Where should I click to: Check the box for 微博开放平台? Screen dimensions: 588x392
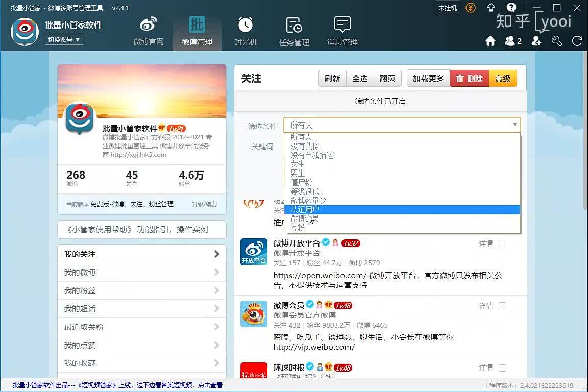tap(502, 244)
